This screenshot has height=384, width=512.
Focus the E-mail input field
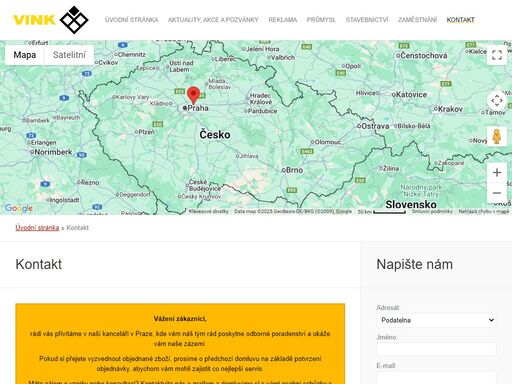point(436,378)
